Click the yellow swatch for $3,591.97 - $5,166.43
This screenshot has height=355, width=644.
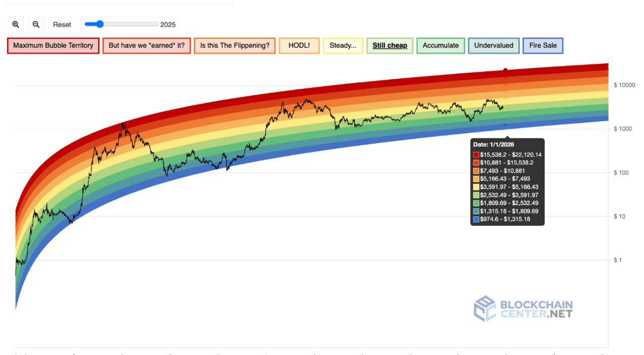click(476, 187)
